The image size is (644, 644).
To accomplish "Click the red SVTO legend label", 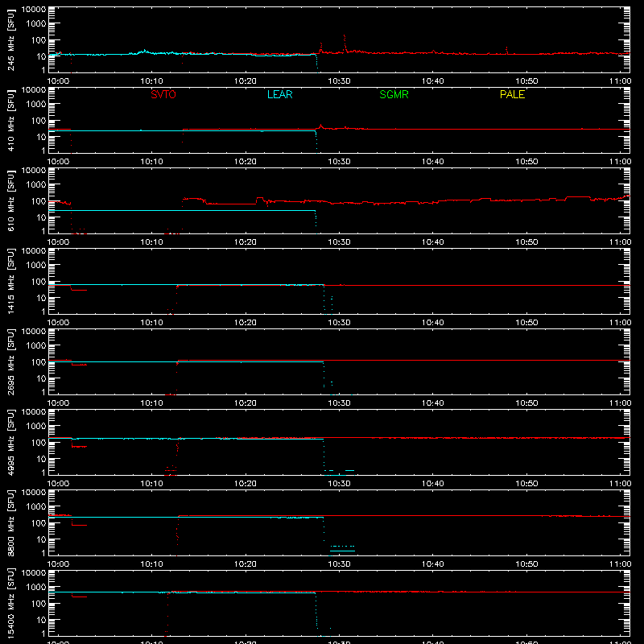I will pos(163,94).
